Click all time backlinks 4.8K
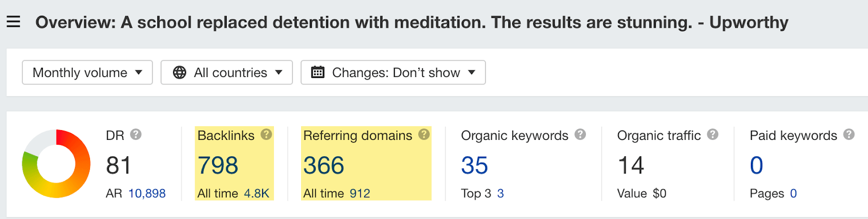The height and width of the screenshot is (219, 868). 256,194
